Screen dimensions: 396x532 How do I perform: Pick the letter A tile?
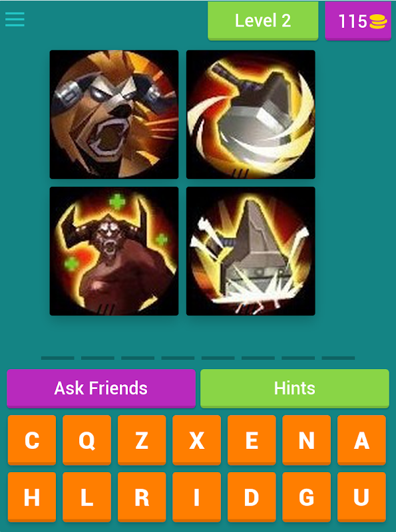click(361, 440)
